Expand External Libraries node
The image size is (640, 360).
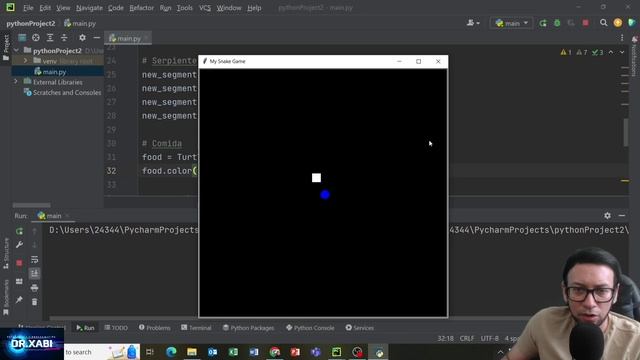pyautogui.click(x=16, y=82)
